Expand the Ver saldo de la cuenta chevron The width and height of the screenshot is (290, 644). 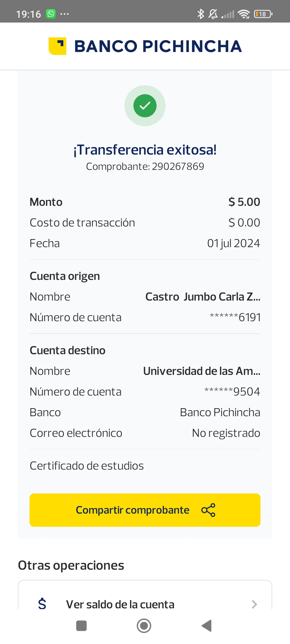coord(254,604)
